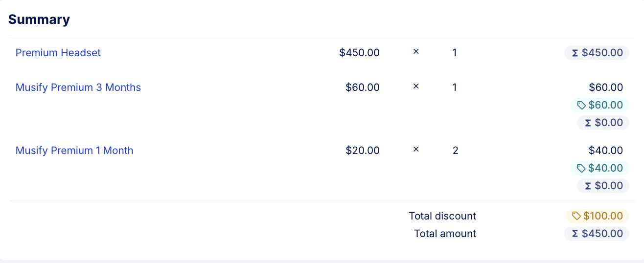Click the sigma icon on Total amount badge
Image resolution: width=644 pixels, height=263 pixels.
pos(575,234)
